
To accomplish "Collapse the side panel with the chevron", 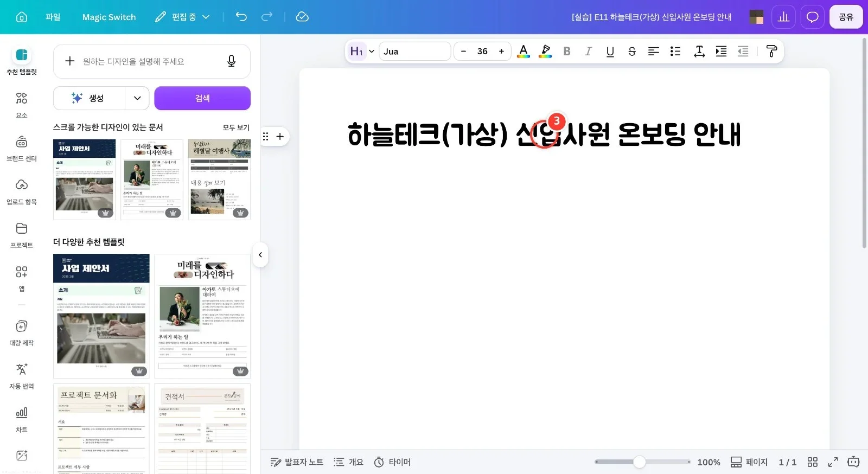I will pyautogui.click(x=260, y=255).
